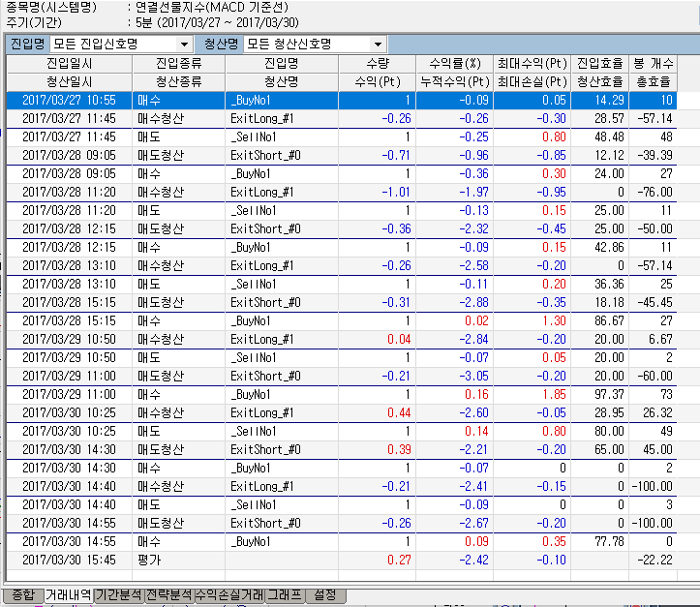Image resolution: width=700 pixels, height=607 pixels.
Task: Click profit value -0.71 cell
Action: [x=378, y=155]
